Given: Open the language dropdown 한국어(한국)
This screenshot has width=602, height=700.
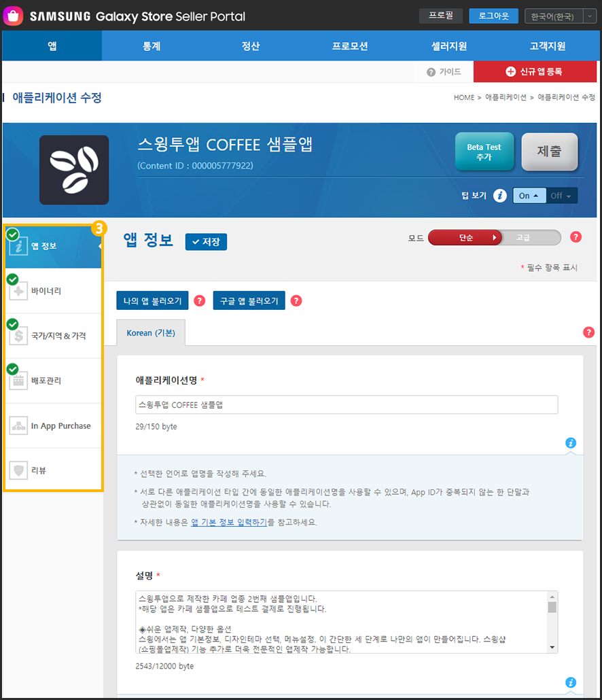Looking at the screenshot, I should tap(560, 16).
